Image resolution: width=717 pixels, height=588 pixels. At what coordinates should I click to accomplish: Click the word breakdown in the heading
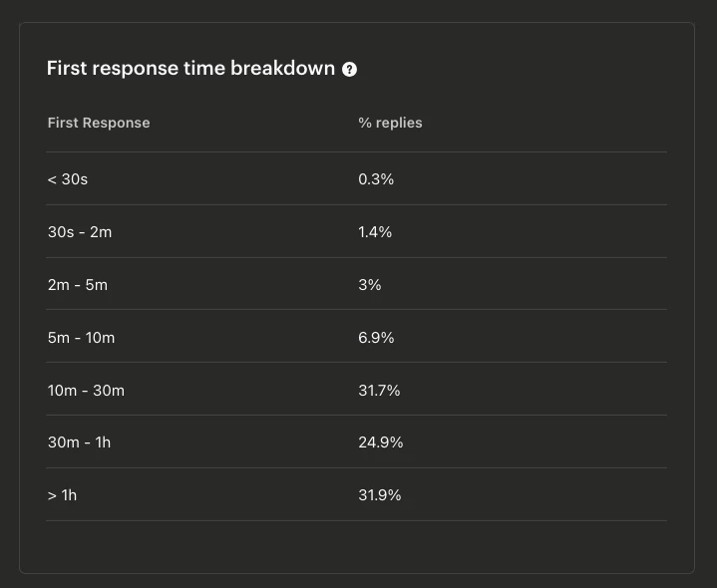pos(282,69)
